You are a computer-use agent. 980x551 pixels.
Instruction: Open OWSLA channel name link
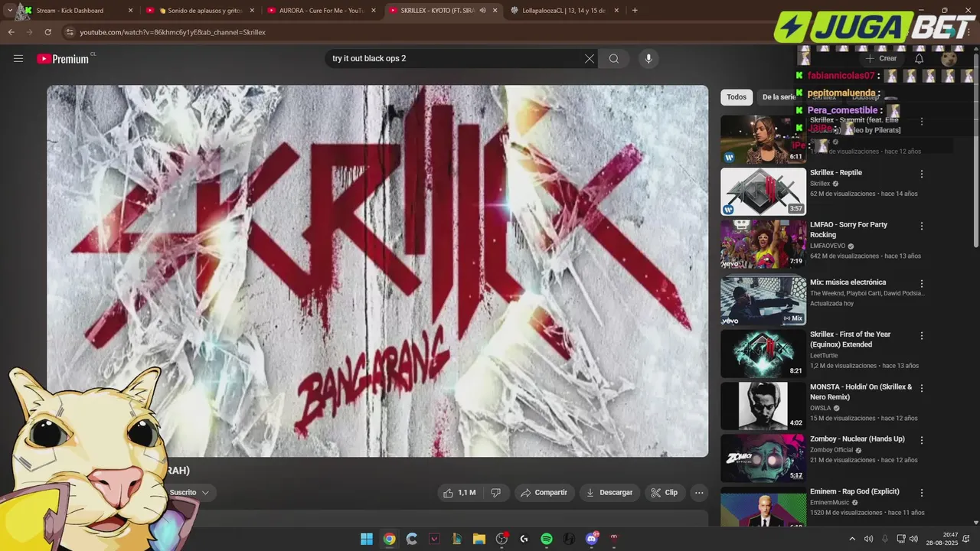820,408
